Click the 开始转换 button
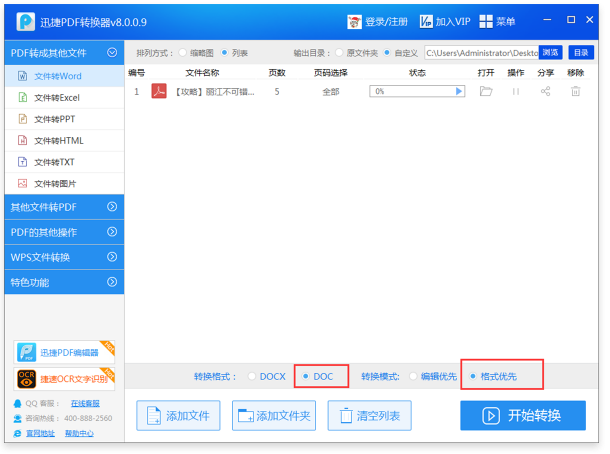This screenshot has width=610, height=454. 523,415
